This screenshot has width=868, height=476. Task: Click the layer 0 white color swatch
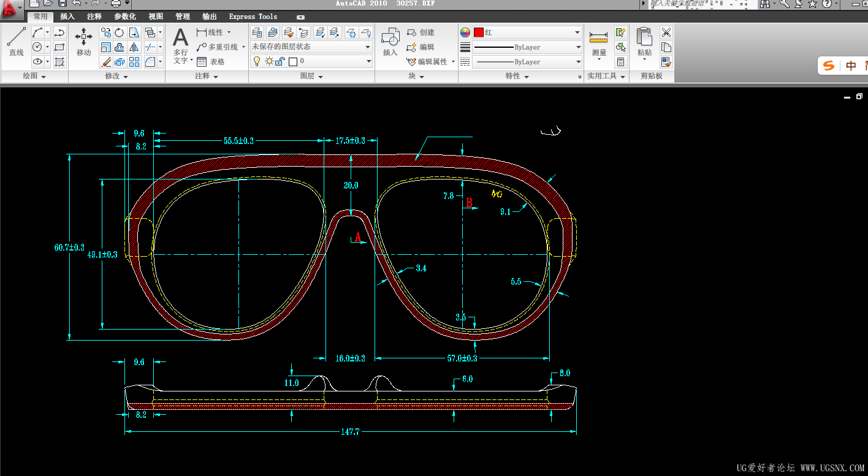[x=292, y=61]
